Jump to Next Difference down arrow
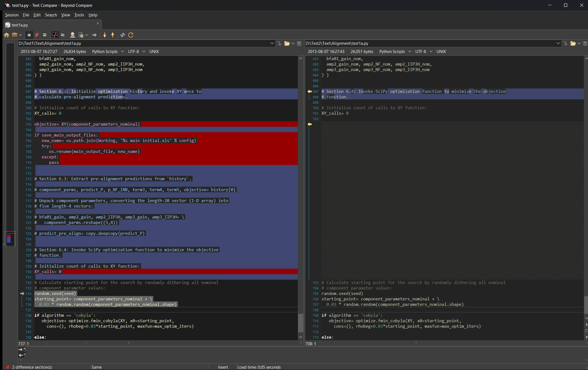 pyautogui.click(x=105, y=35)
